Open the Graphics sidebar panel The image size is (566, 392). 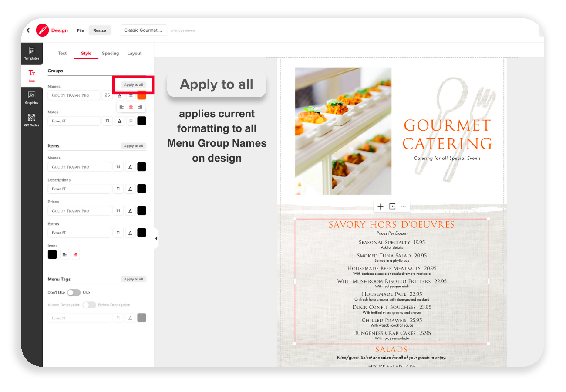click(31, 98)
